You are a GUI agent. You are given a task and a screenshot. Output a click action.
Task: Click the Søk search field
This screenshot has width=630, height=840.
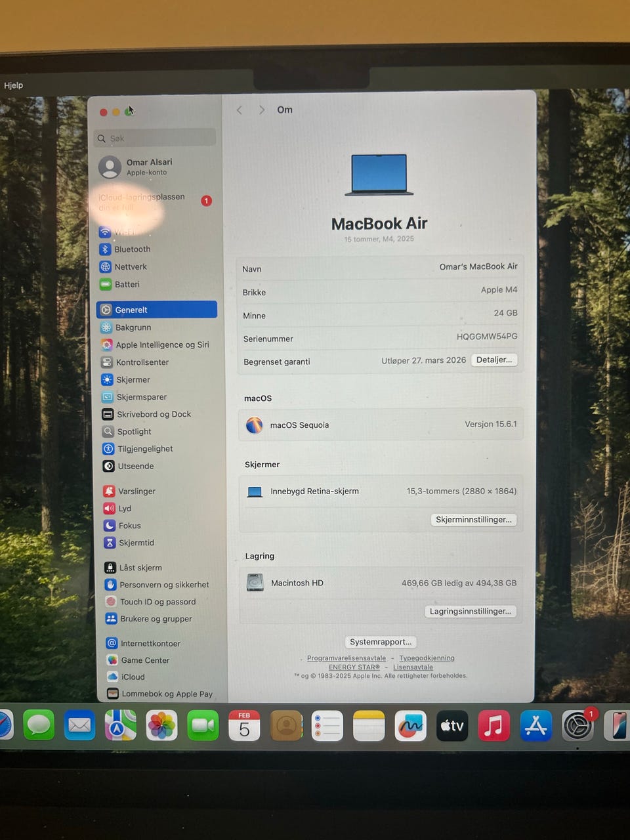click(156, 138)
